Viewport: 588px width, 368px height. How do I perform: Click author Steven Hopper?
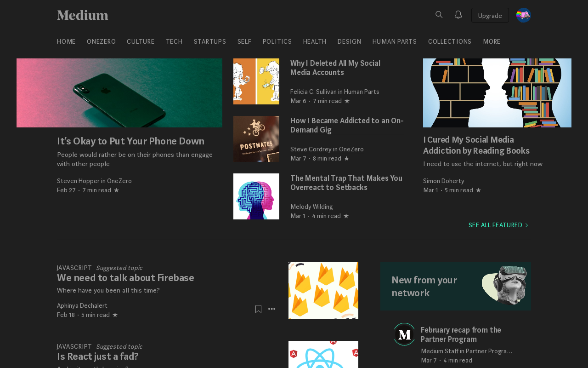click(78, 181)
